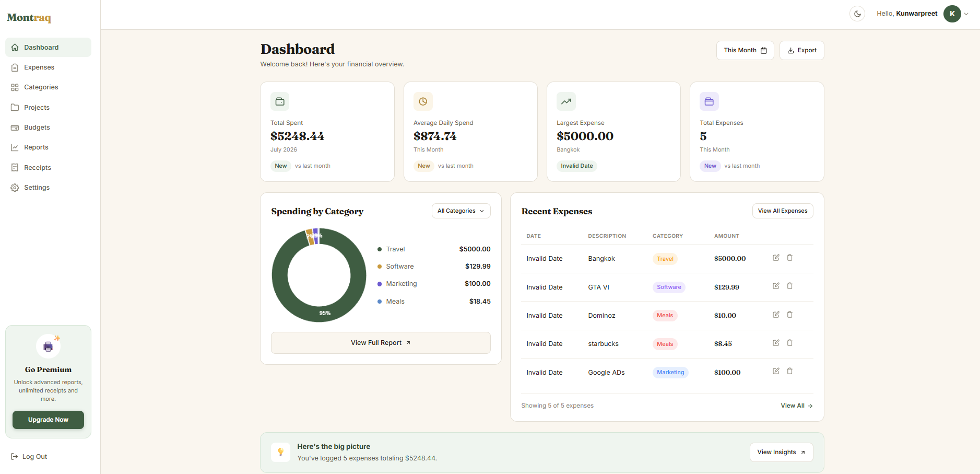Image resolution: width=980 pixels, height=474 pixels.
Task: Click the Travel legend color dot
Action: 380,249
